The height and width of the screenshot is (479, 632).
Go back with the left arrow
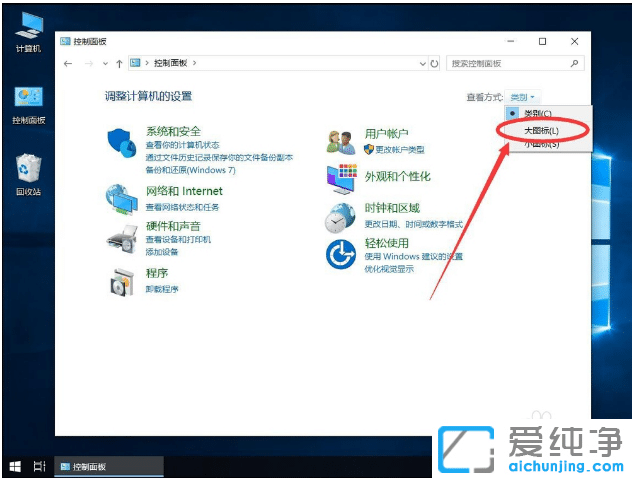coord(68,64)
